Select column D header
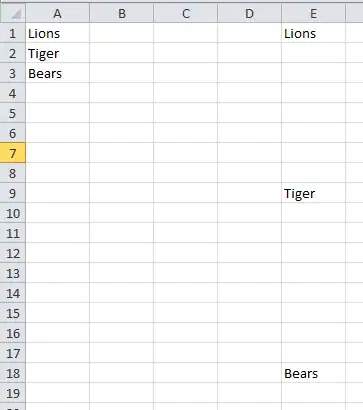 pos(249,13)
